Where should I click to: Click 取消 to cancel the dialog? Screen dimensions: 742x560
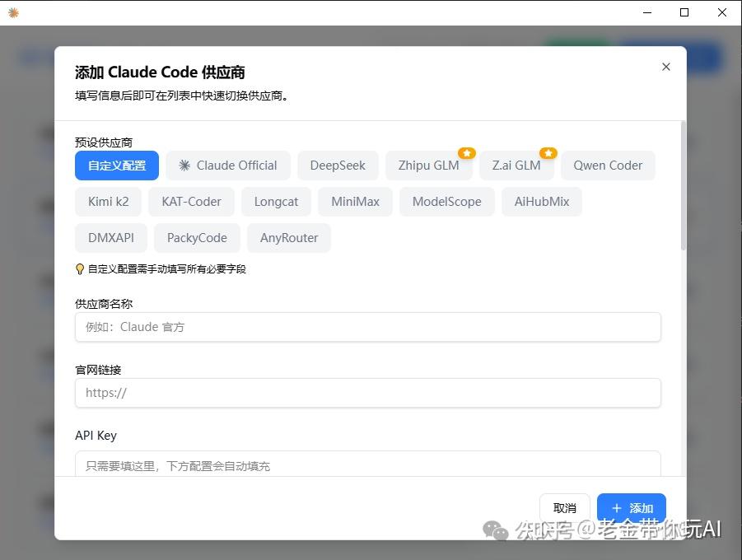tap(564, 508)
